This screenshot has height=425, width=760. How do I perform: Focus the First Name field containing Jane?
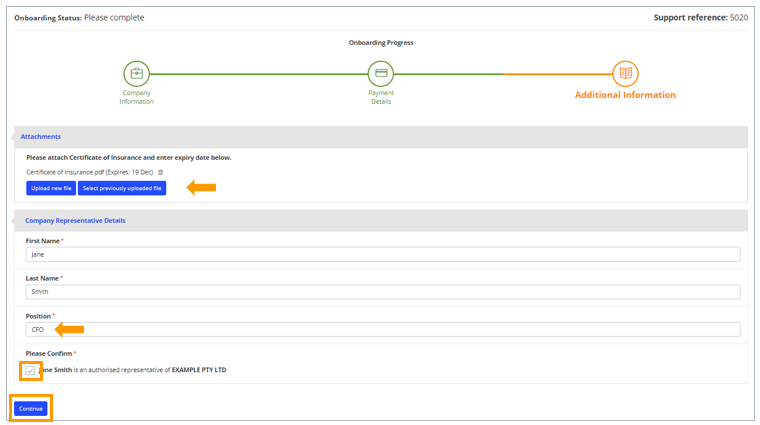383,255
